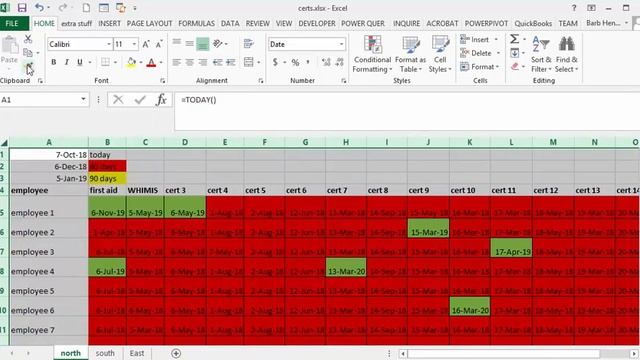This screenshot has width=640, height=360.
Task: Open Fill Color dropdown arrow
Action: [141, 62]
